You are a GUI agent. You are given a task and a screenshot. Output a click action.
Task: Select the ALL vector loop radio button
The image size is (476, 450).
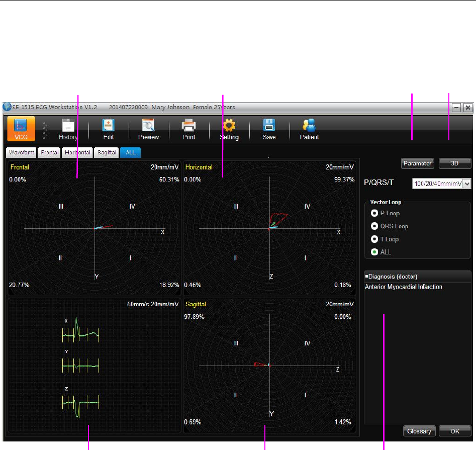[x=374, y=252]
